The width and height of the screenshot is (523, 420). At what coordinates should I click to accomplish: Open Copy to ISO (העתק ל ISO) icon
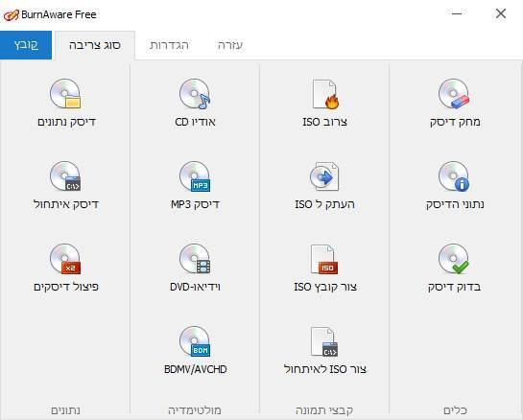pos(324,176)
